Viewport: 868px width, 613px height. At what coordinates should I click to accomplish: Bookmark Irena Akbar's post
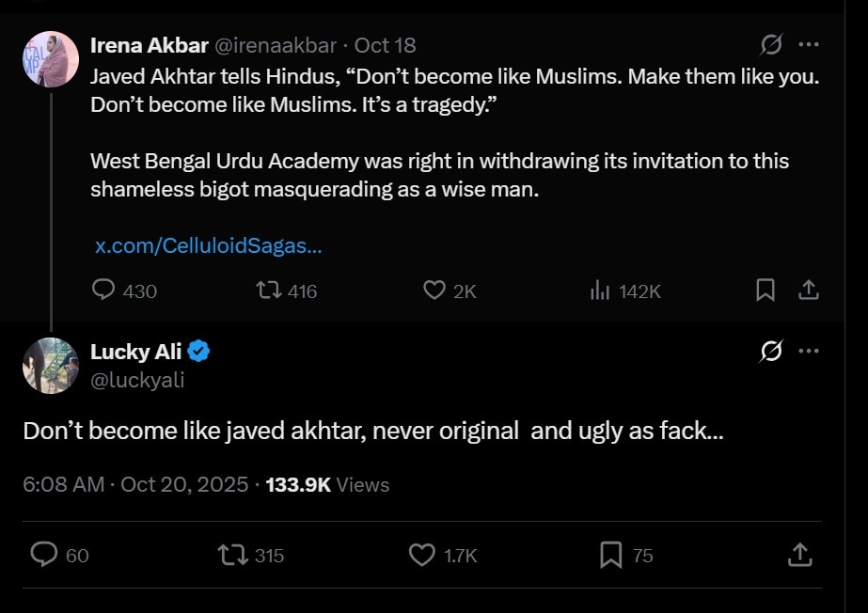click(765, 291)
